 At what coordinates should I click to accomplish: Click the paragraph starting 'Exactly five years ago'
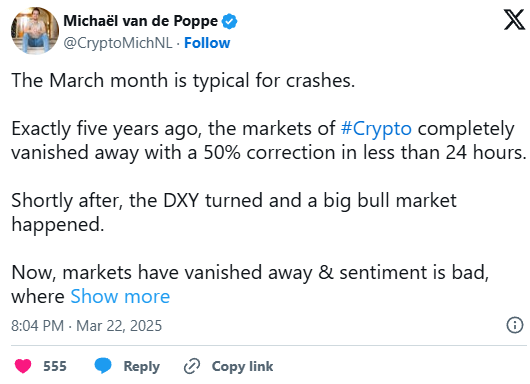pyautogui.click(x=269, y=141)
